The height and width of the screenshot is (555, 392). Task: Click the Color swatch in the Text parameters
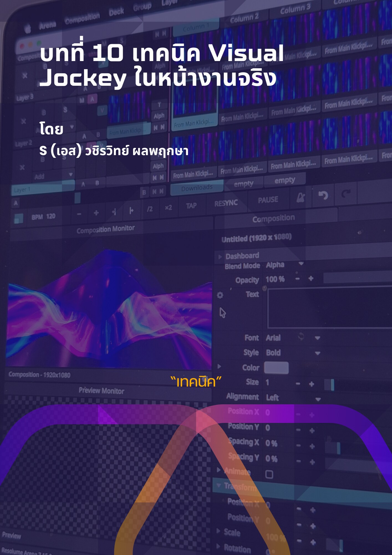(x=276, y=367)
